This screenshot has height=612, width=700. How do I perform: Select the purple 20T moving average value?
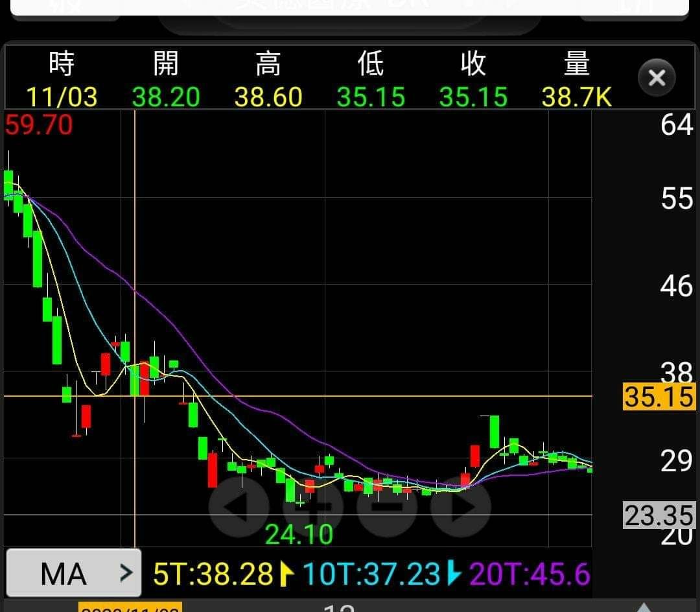click(529, 574)
